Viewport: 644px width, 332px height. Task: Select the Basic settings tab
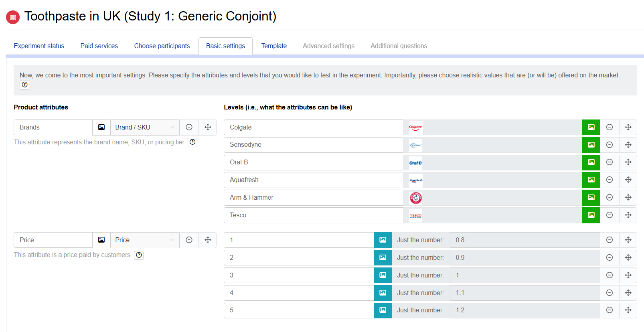pos(225,46)
